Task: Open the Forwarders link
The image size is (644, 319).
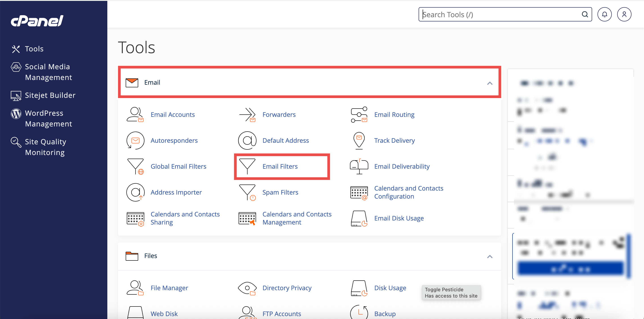Action: pyautogui.click(x=279, y=115)
